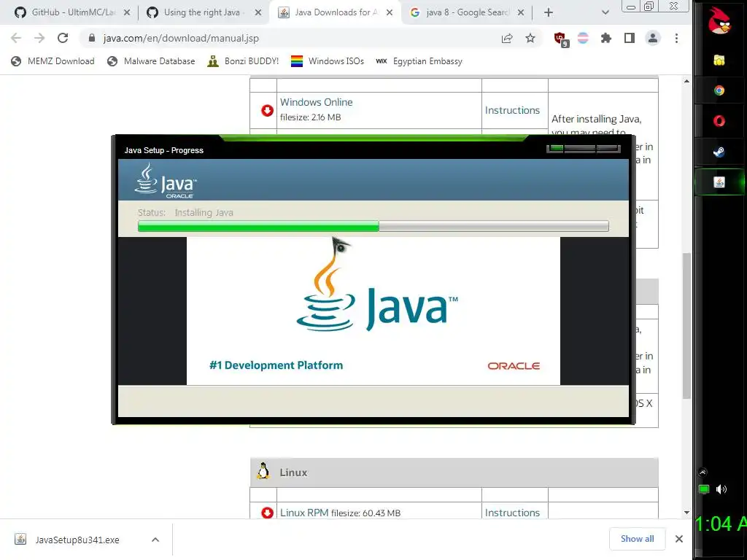Click the taskbar clock
The height and width of the screenshot is (560, 747).
click(x=720, y=524)
